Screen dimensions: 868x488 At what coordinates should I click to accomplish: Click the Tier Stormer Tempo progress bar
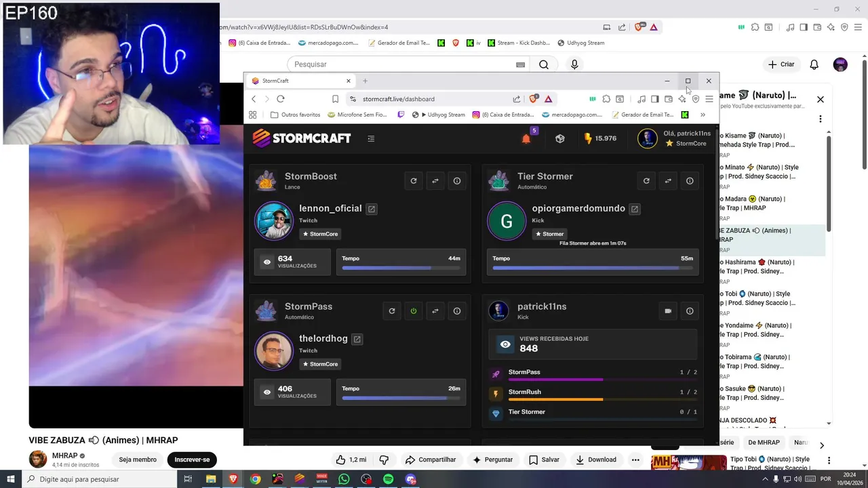pyautogui.click(x=593, y=268)
